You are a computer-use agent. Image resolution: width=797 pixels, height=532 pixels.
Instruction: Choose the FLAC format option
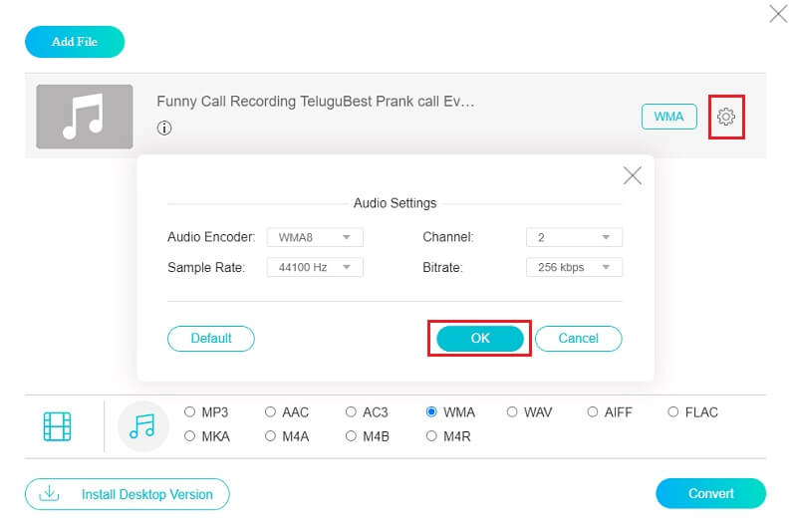click(674, 412)
